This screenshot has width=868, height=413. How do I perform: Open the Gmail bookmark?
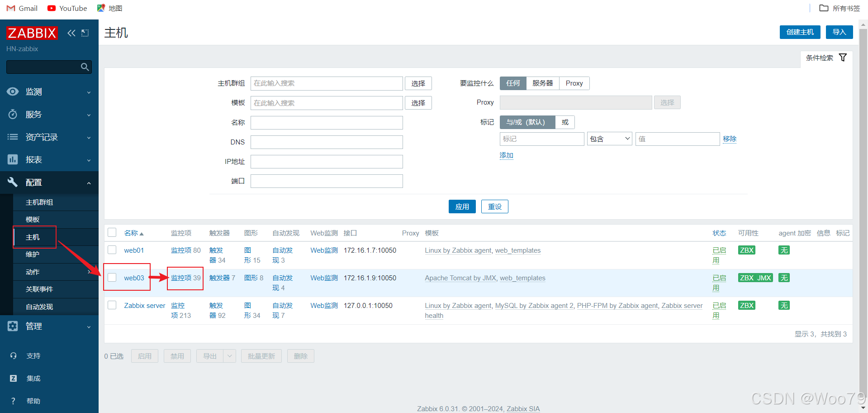click(x=22, y=8)
